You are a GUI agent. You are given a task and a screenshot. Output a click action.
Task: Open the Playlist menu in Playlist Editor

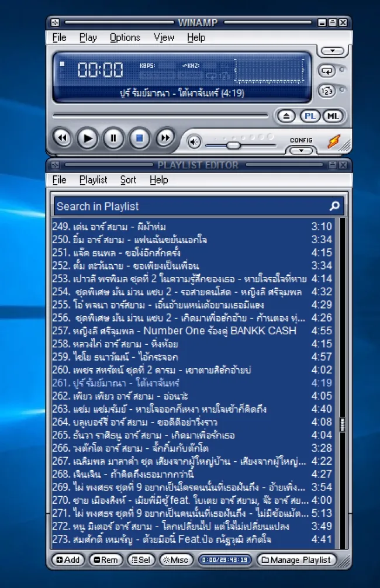click(94, 180)
